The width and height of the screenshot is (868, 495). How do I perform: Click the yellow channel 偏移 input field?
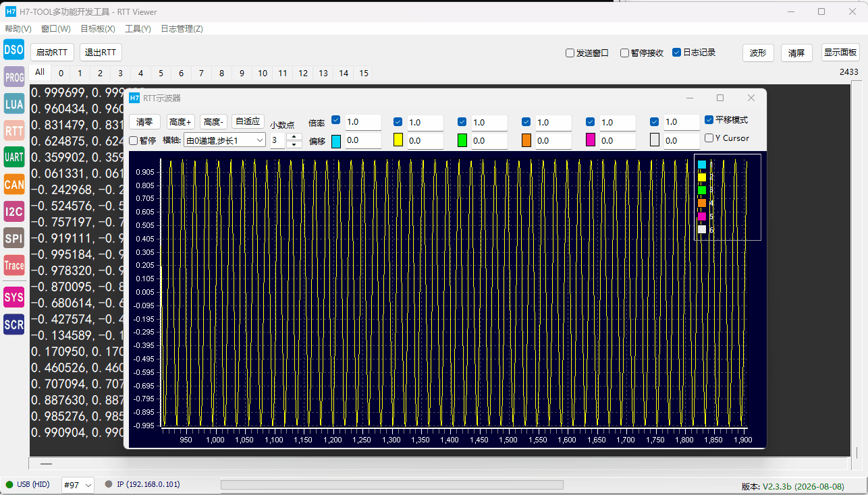coord(425,140)
